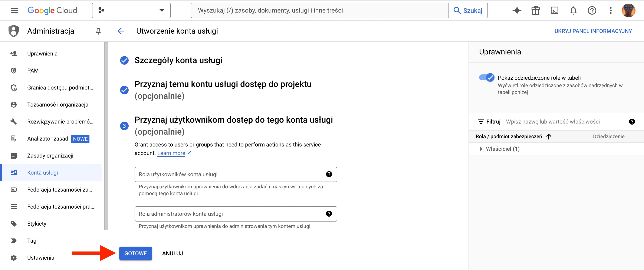The image size is (644, 270).
Task: Click the Etykiety label icon
Action: [13, 224]
